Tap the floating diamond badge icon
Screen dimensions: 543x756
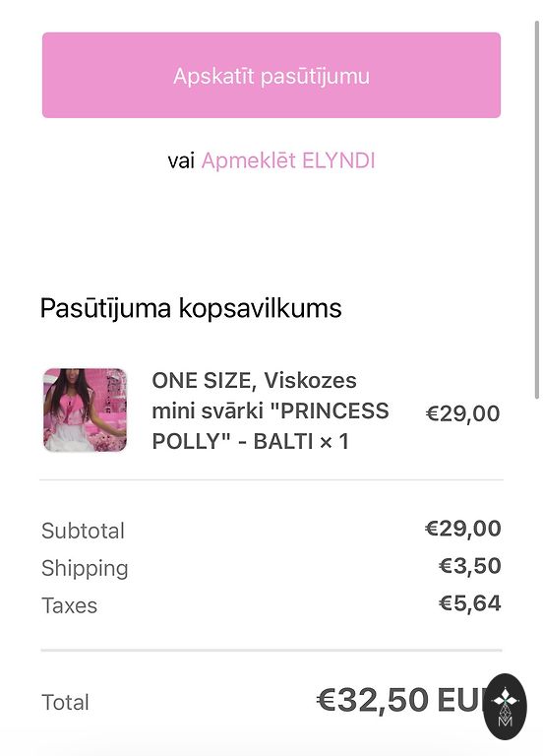pyautogui.click(x=505, y=707)
